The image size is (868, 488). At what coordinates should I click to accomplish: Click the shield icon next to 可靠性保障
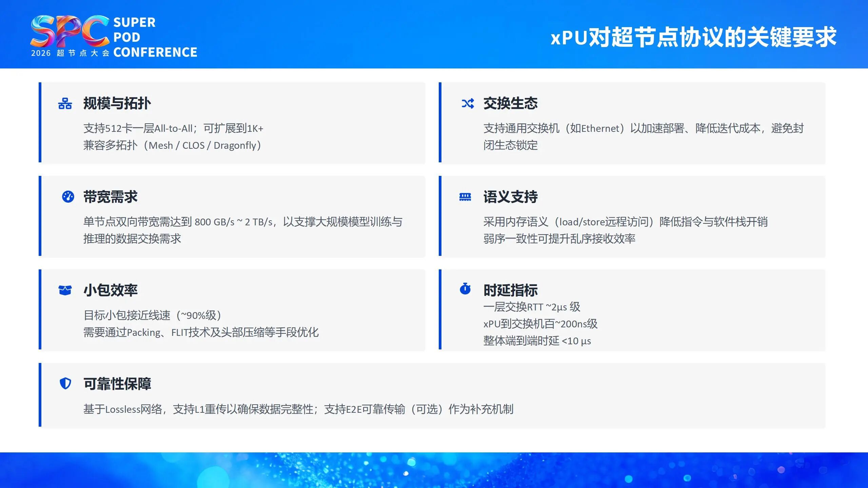click(66, 383)
